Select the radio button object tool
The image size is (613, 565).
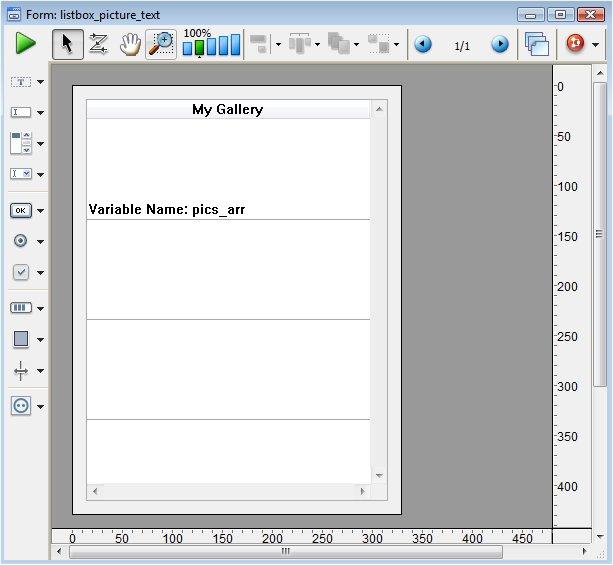(21, 241)
